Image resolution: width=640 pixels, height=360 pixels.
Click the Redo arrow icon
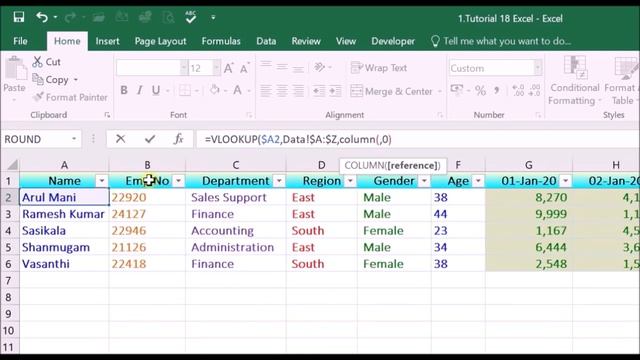click(70, 17)
